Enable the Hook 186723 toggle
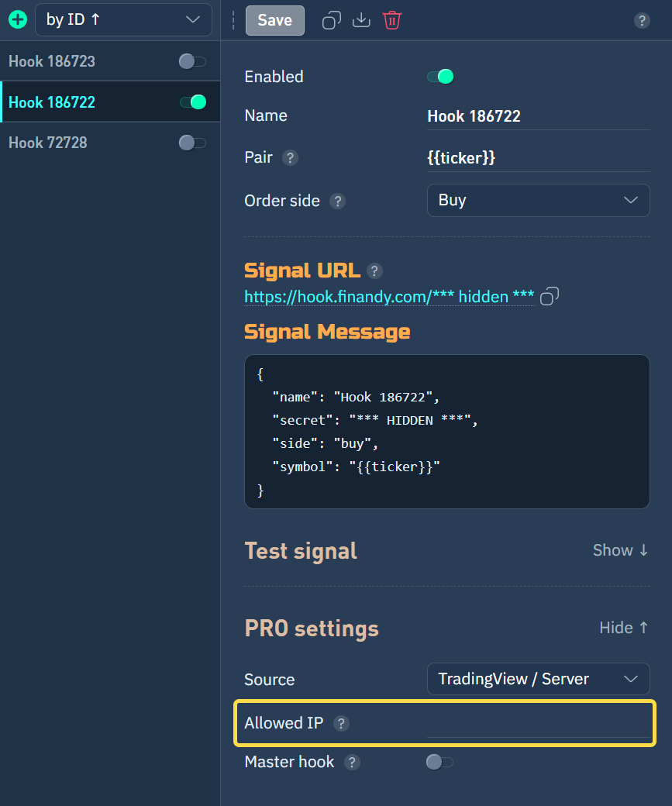The image size is (672, 806). tap(192, 61)
